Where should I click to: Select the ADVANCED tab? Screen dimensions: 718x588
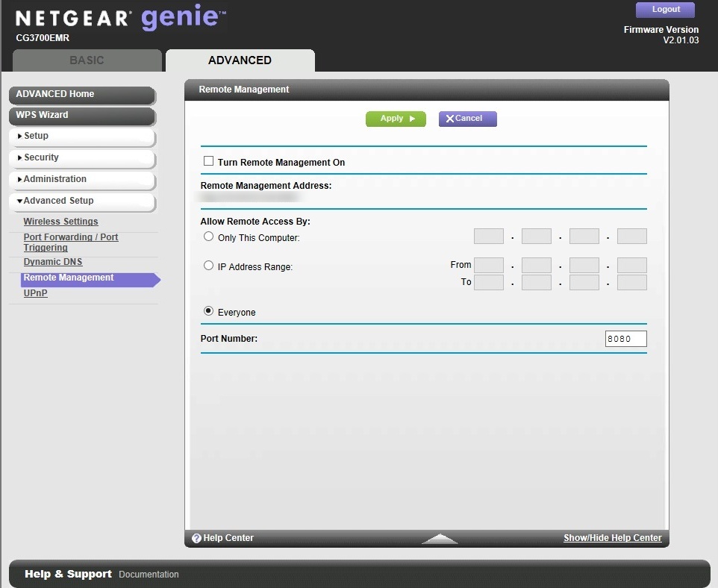[x=240, y=60]
